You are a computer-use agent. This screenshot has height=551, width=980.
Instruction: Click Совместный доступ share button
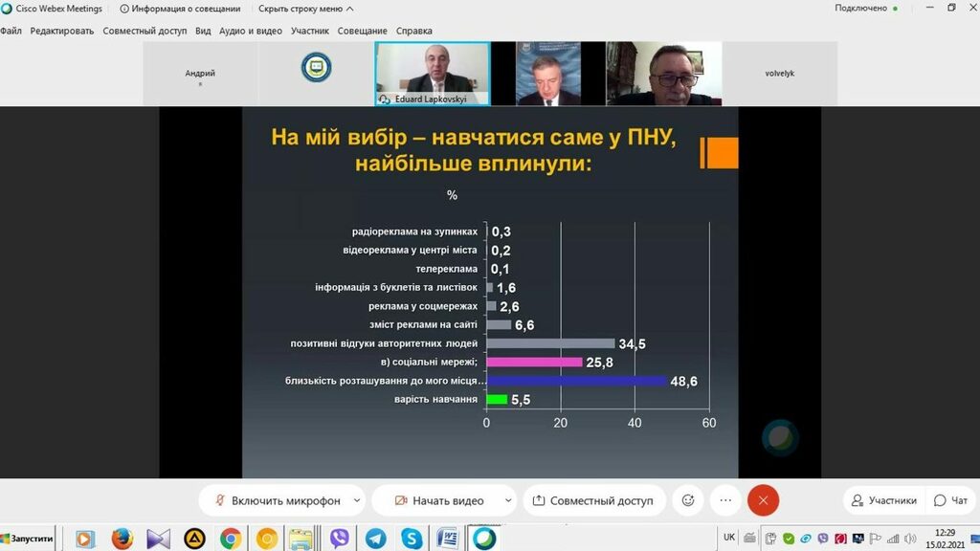click(592, 500)
